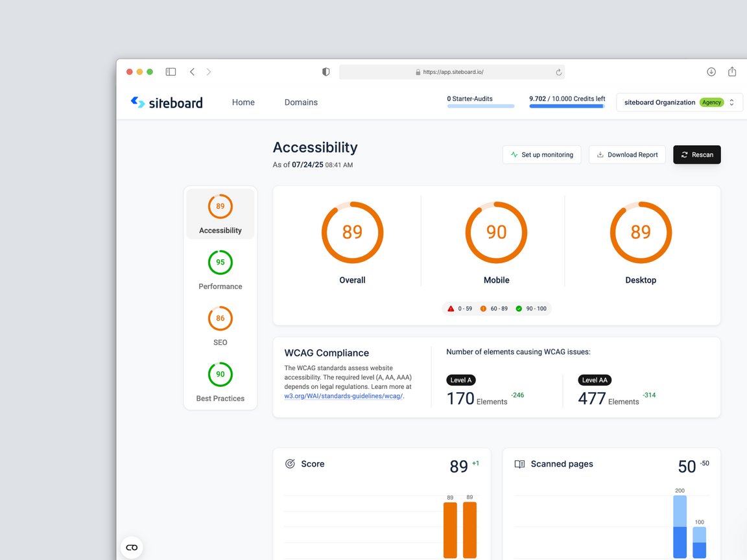Viewport: 747px width, 560px height.
Task: Go to the Domains page
Action: tap(301, 102)
